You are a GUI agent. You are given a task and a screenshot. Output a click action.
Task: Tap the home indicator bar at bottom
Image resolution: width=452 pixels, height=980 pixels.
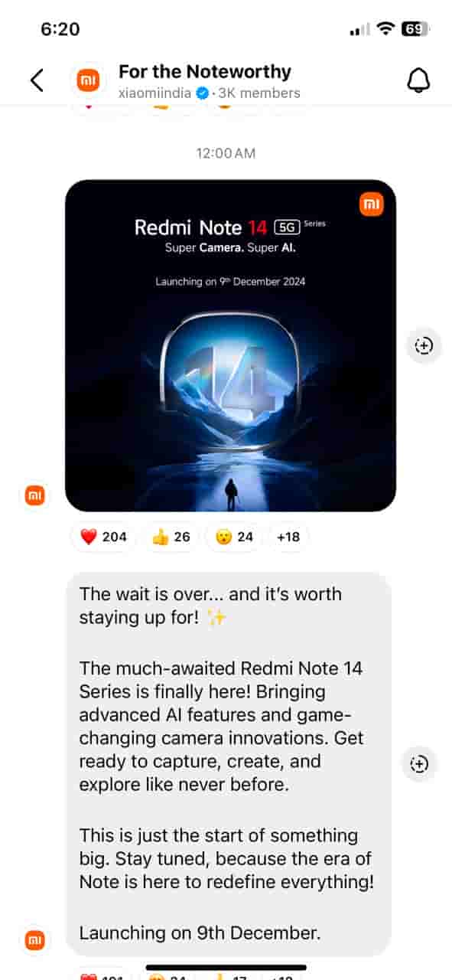point(226,967)
